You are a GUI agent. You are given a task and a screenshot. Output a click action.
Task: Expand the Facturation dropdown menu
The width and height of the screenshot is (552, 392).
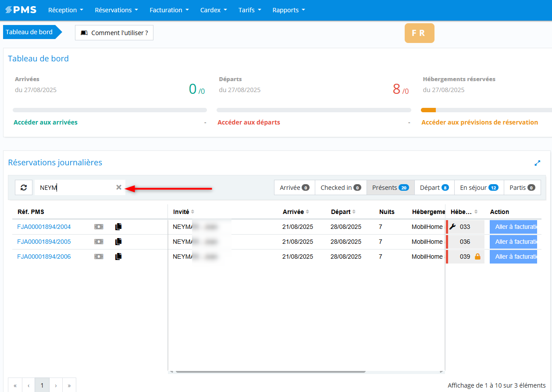pos(169,10)
